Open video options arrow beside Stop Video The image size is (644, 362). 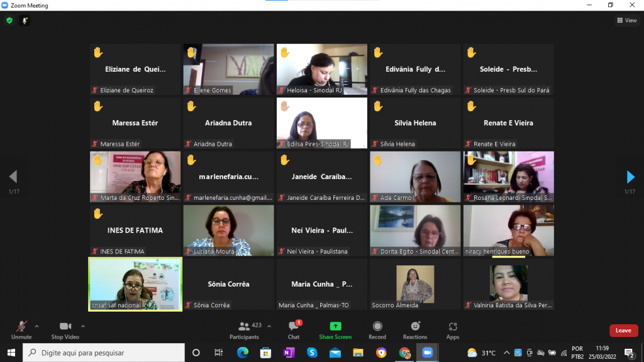[x=83, y=326]
